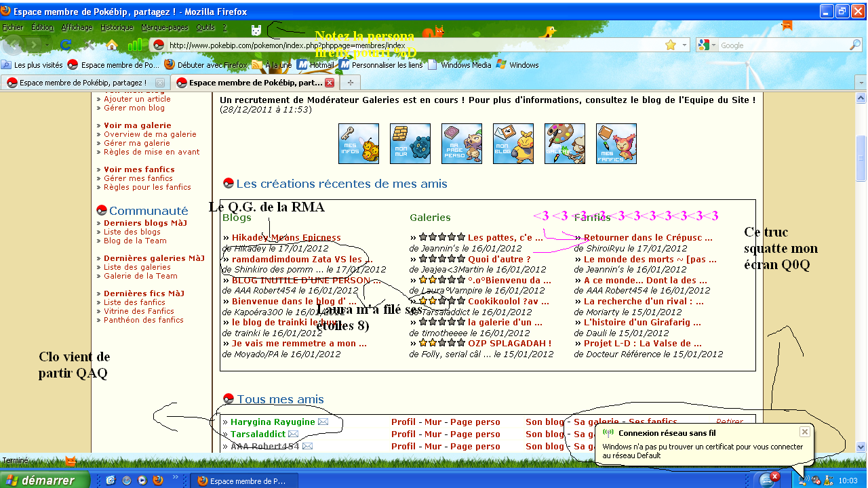This screenshot has width=868, height=488.
Task: Open the Édition menu
Action: tap(42, 27)
